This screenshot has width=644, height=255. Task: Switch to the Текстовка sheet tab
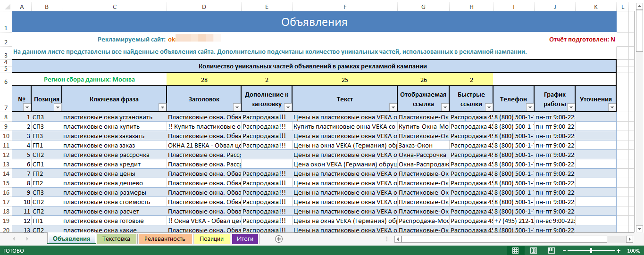[116, 239]
